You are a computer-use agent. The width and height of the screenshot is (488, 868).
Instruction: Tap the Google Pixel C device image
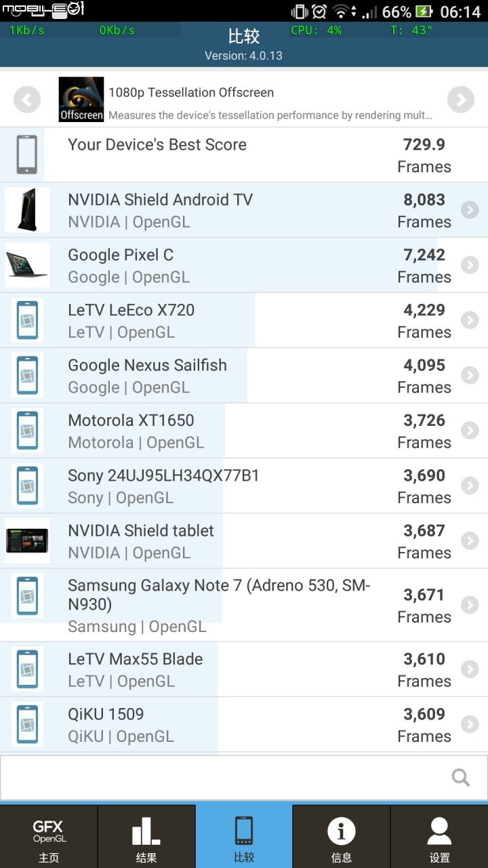[27, 265]
